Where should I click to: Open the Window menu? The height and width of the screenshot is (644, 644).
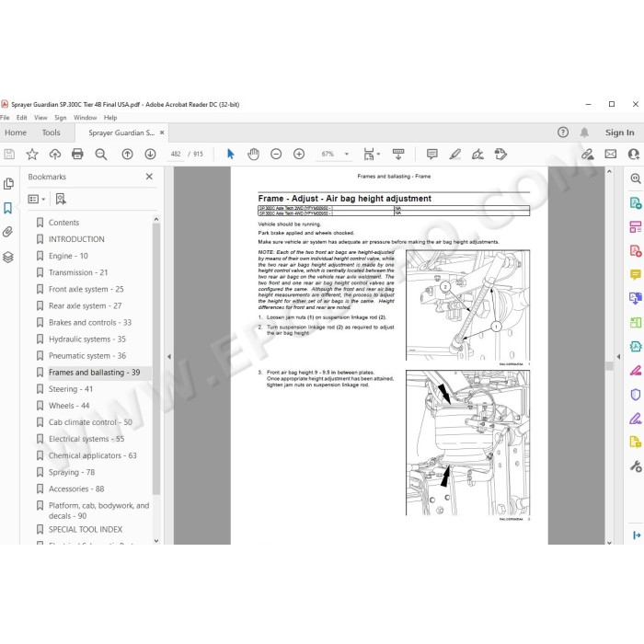(85, 118)
